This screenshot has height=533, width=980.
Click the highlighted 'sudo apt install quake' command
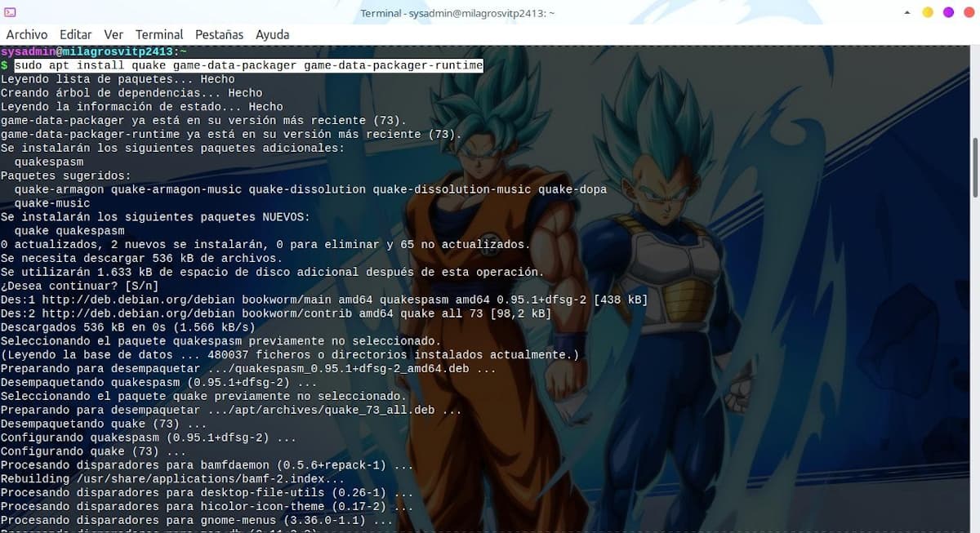coord(249,65)
